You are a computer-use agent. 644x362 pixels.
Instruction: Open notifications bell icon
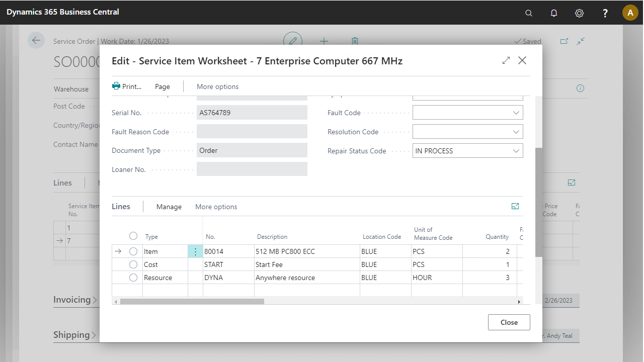click(x=554, y=13)
